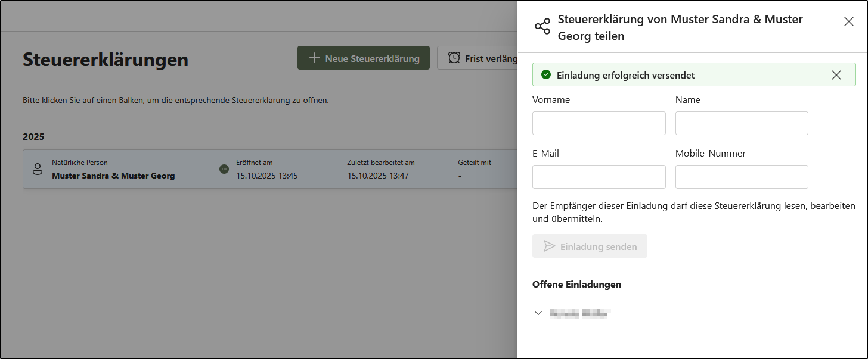Click the paper plane send icon
868x359 pixels.
click(x=549, y=246)
